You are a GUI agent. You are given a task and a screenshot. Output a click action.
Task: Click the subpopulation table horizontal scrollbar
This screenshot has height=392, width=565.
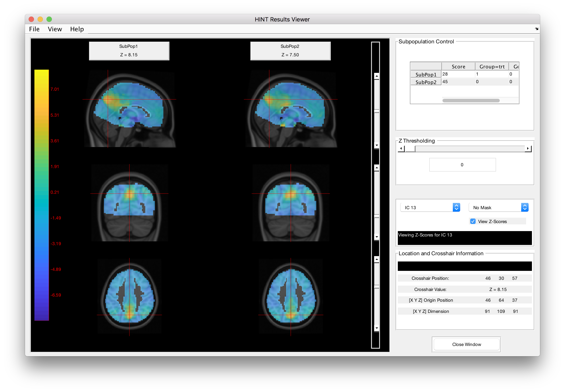[471, 100]
